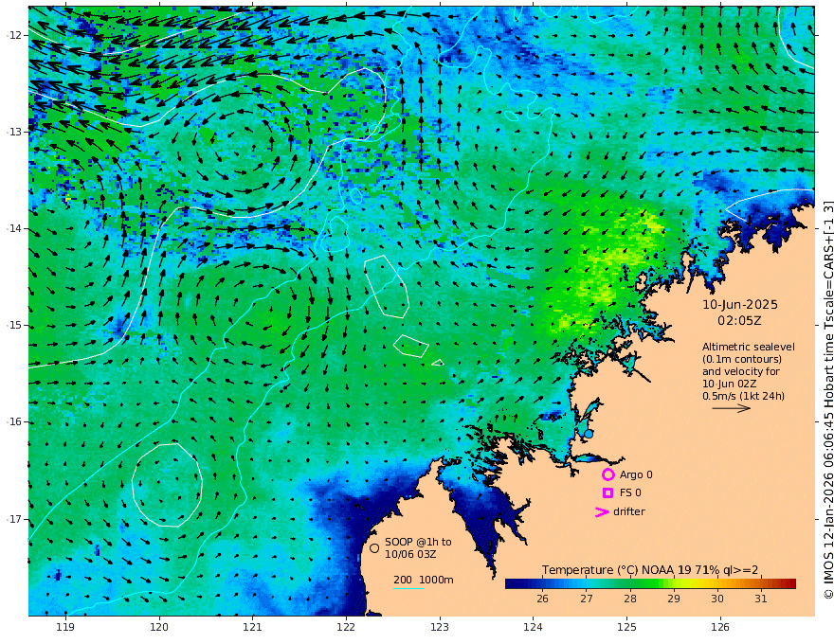Click the magenta FS square legend icon

(x=607, y=492)
